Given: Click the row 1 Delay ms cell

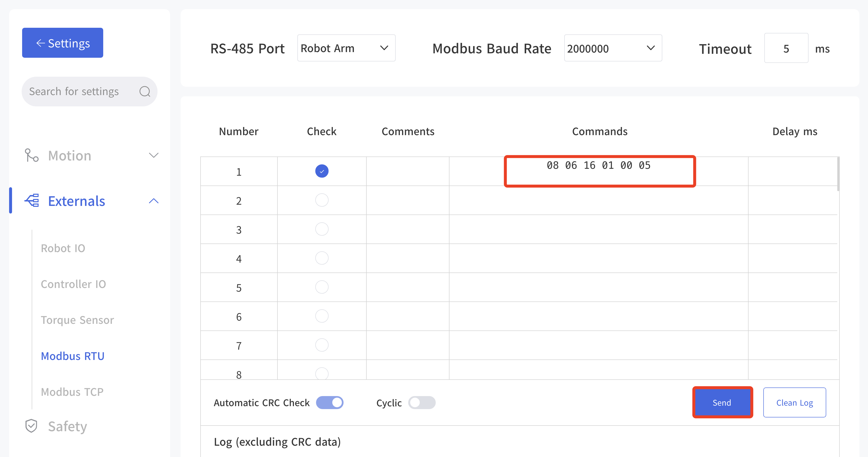Looking at the screenshot, I should pos(793,171).
